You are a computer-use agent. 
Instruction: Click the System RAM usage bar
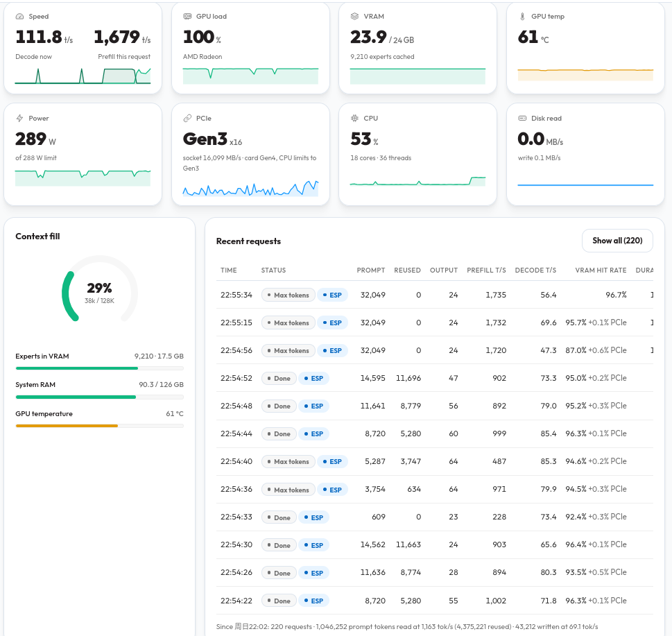99,397
